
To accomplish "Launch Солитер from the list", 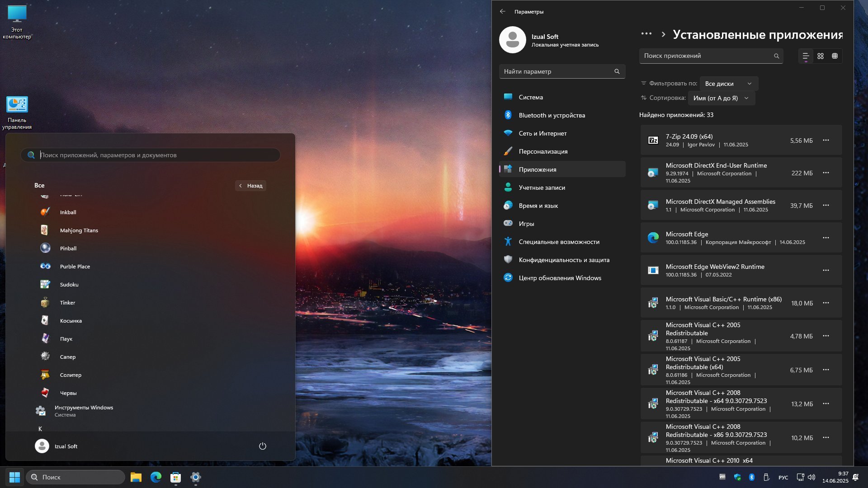I will click(150, 375).
